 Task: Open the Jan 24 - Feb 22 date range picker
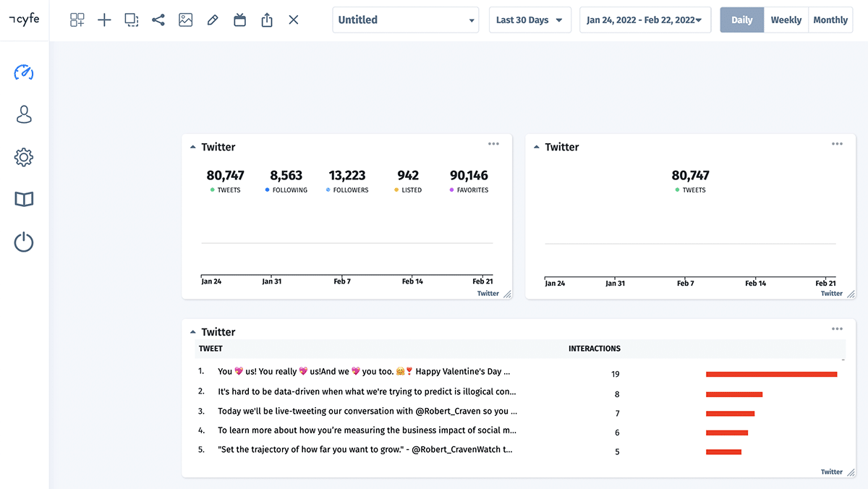pos(645,20)
